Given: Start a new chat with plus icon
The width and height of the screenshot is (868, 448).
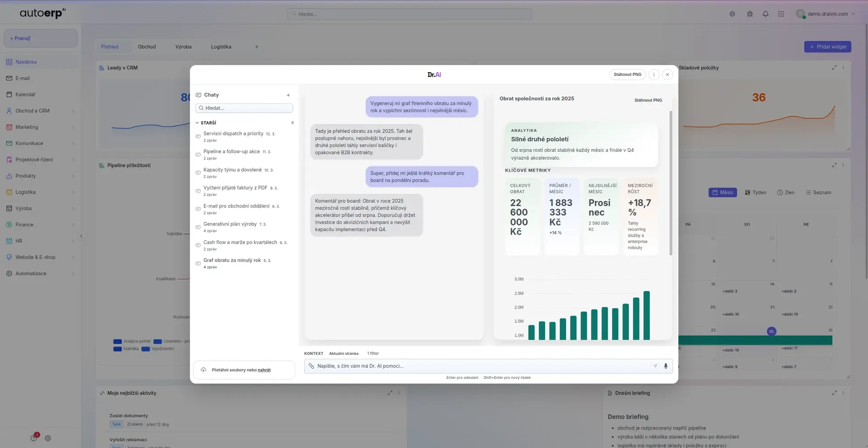Looking at the screenshot, I should (288, 95).
